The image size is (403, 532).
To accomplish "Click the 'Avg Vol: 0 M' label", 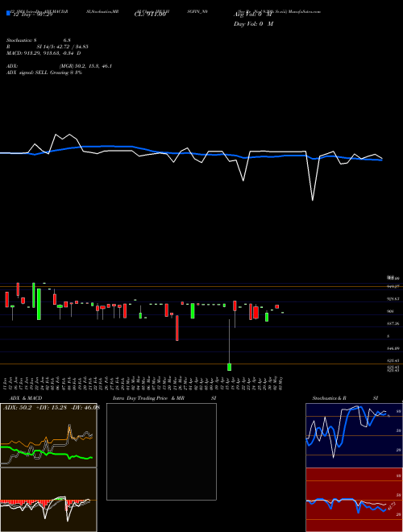I will 253,15.
